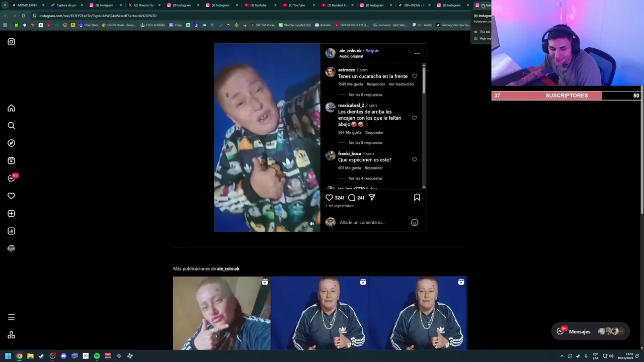Like the reel with heart beside 5241
The image size is (644, 362).
(329, 198)
